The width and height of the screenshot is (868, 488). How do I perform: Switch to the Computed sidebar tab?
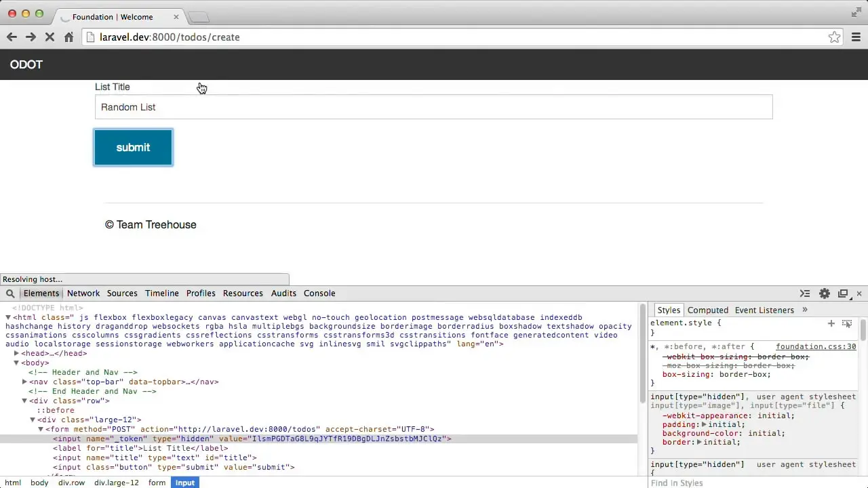coord(708,310)
